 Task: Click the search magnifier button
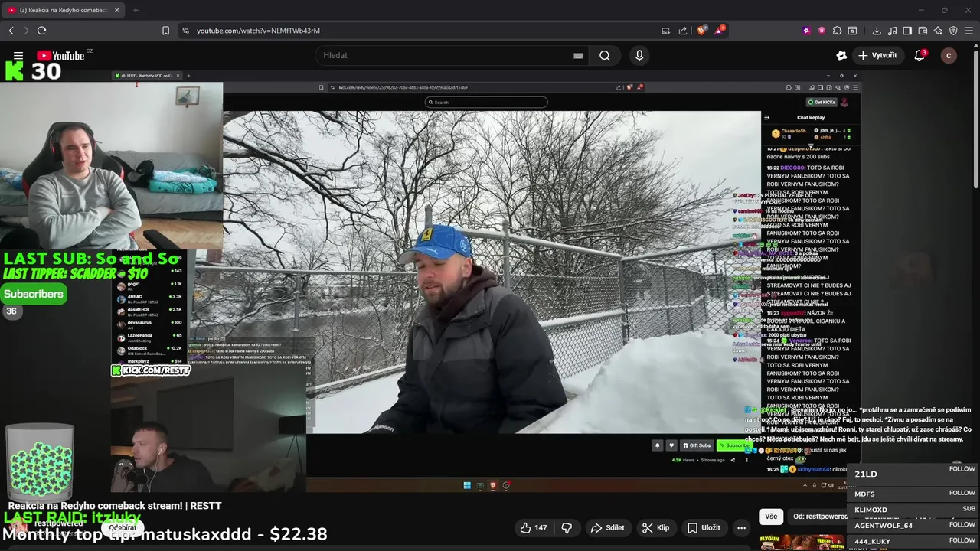605,55
